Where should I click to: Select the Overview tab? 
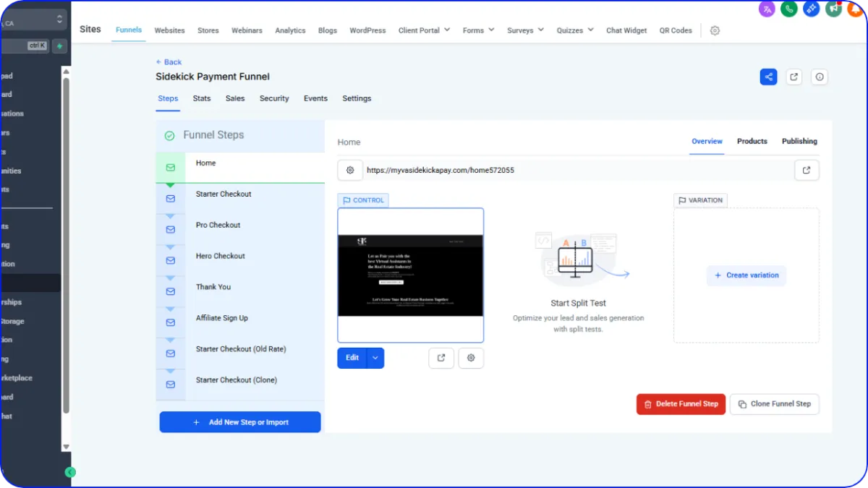pyautogui.click(x=707, y=141)
